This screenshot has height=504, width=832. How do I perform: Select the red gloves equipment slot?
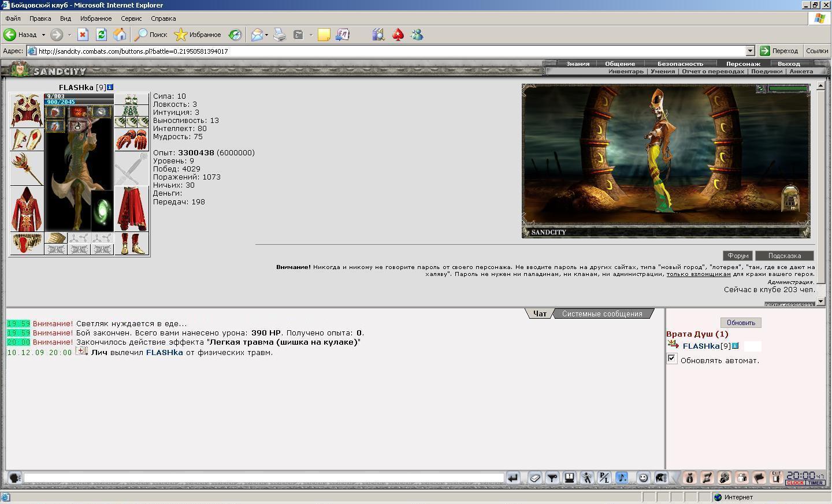tap(131, 139)
